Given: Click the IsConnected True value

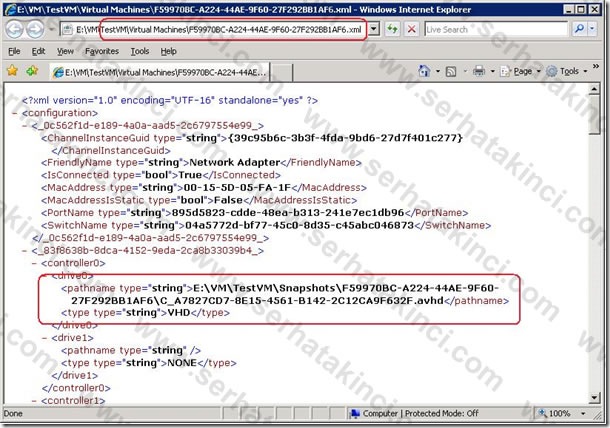Looking at the screenshot, I should (x=190, y=175).
